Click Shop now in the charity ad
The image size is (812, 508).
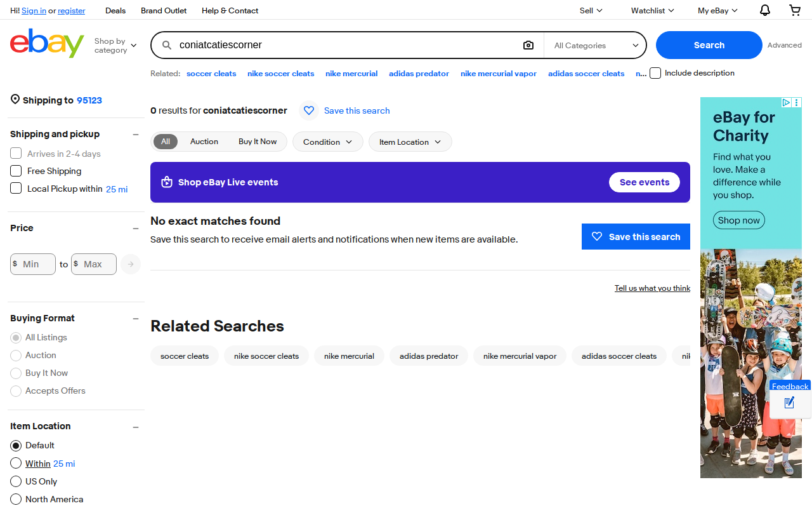pos(738,220)
